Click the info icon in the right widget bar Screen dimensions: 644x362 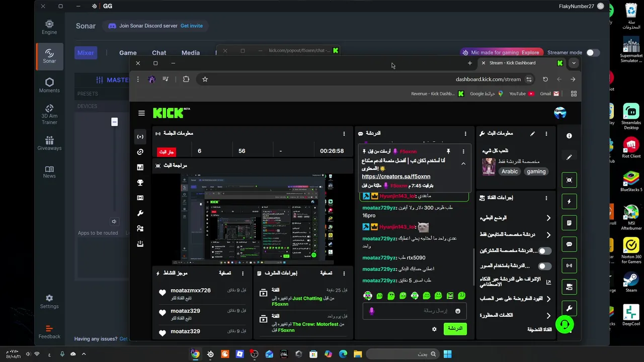coord(569,136)
